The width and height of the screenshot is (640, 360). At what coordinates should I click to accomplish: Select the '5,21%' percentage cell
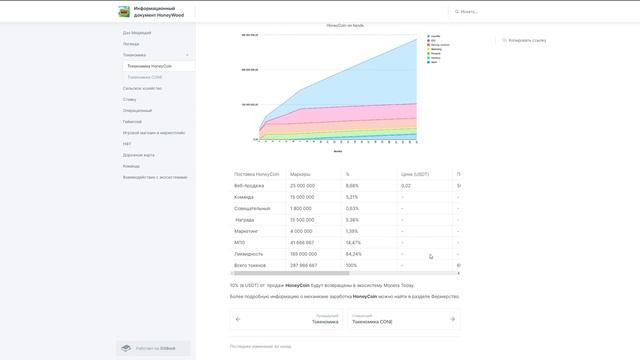pos(352,197)
